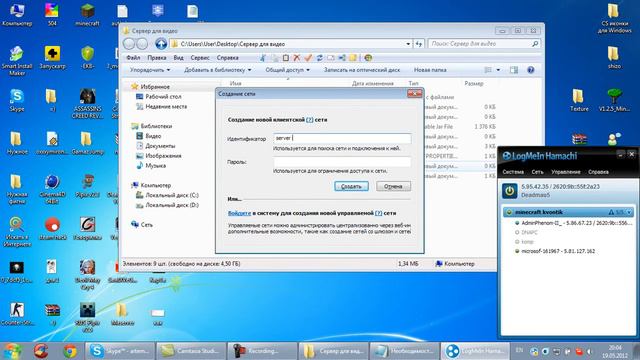Screen dimensions: 640x360
Task: Click the help (?) link beside клиентской
Action: pyautogui.click(x=309, y=120)
